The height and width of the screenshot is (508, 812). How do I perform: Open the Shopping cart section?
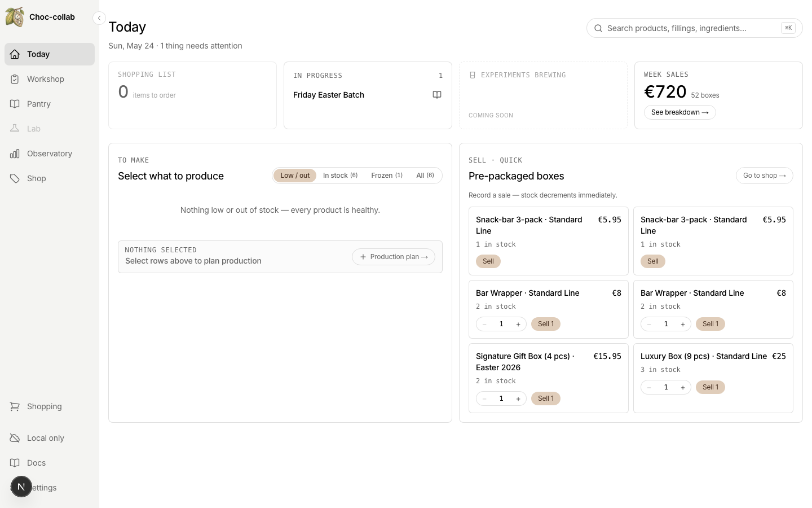point(50,406)
